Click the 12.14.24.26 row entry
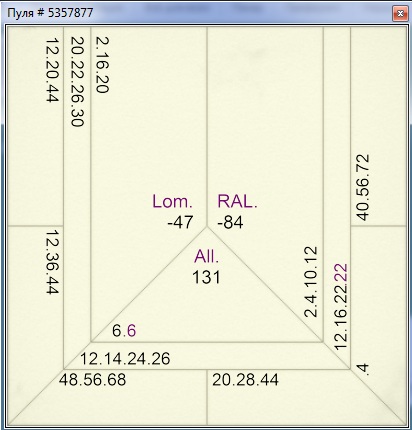412x430 pixels. coord(125,359)
